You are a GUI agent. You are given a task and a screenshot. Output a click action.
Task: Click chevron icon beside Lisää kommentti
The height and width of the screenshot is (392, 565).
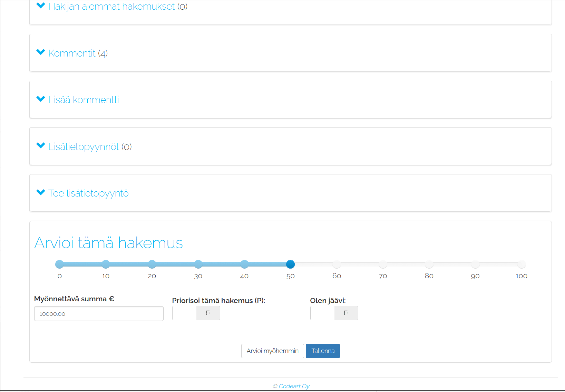41,99
